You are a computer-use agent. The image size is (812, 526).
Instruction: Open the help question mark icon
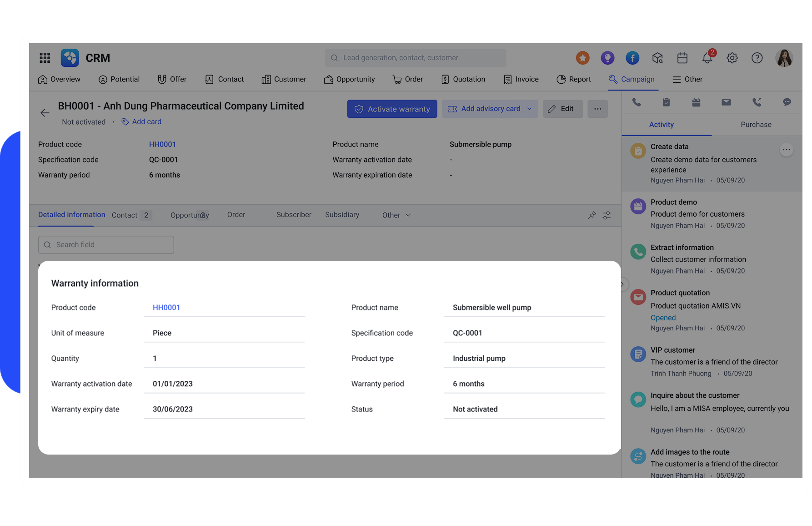757,58
